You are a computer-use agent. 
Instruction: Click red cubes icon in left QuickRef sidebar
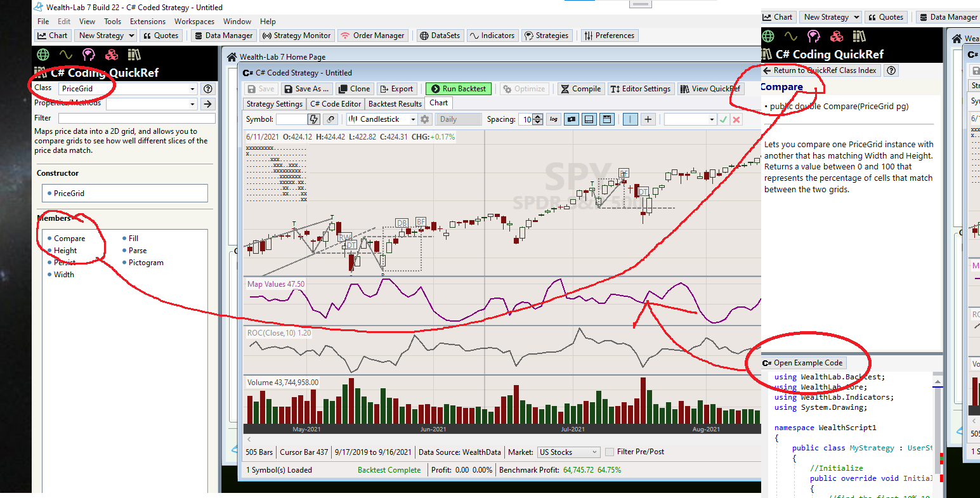tap(112, 55)
